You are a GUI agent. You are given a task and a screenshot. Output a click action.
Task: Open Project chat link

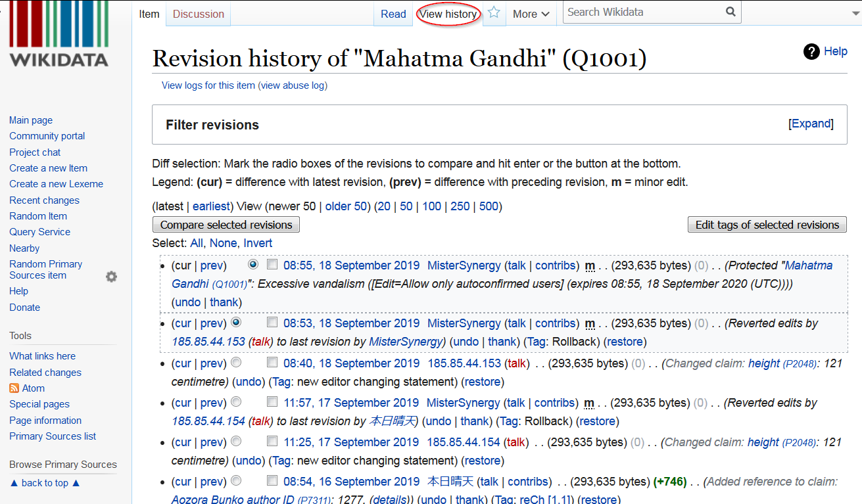35,152
